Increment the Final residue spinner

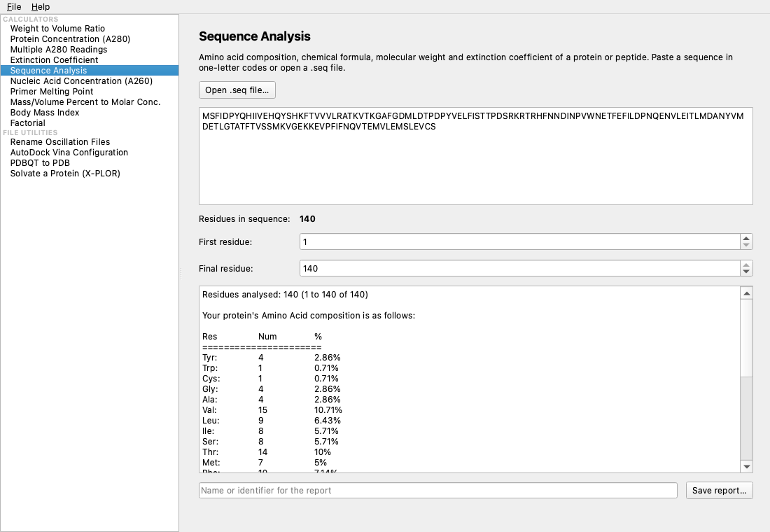(x=746, y=265)
